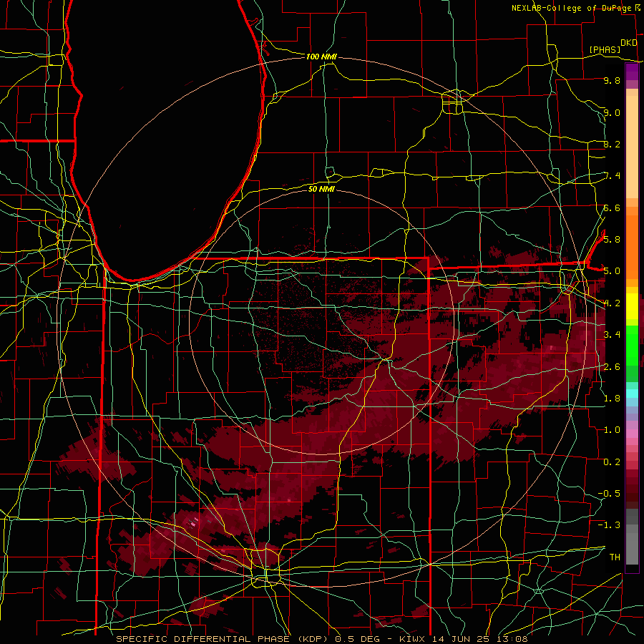Click the 2.6 scale value
644x644 pixels.
pyautogui.click(x=612, y=366)
